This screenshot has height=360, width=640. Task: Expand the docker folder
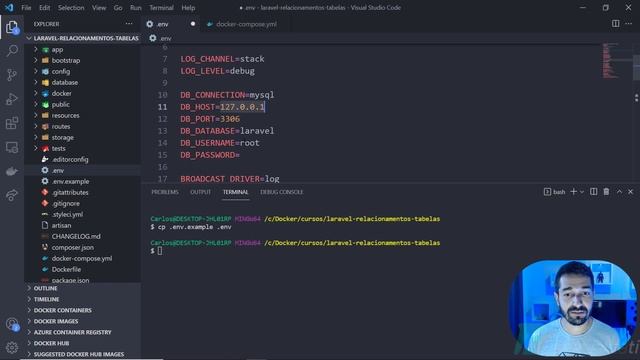coord(83,93)
